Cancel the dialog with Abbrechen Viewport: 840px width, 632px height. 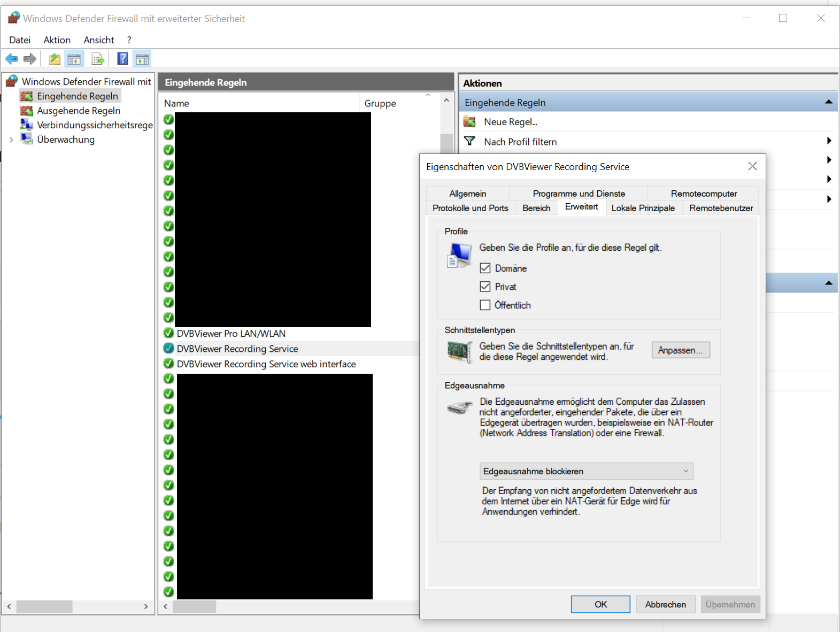click(x=665, y=604)
